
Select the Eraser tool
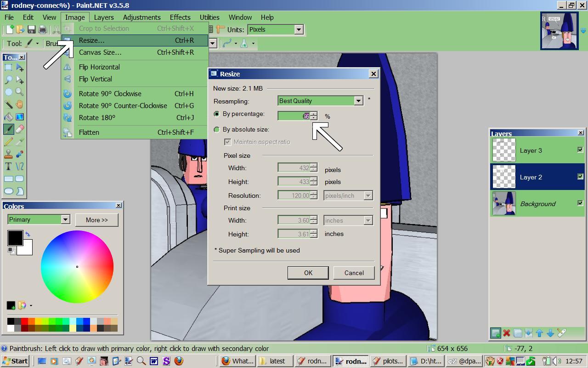point(20,129)
